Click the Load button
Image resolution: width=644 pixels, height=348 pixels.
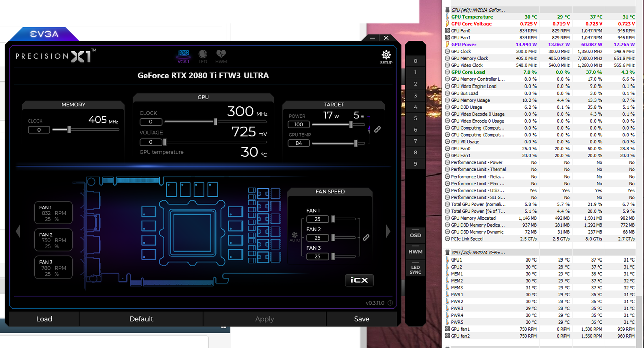pyautogui.click(x=44, y=319)
